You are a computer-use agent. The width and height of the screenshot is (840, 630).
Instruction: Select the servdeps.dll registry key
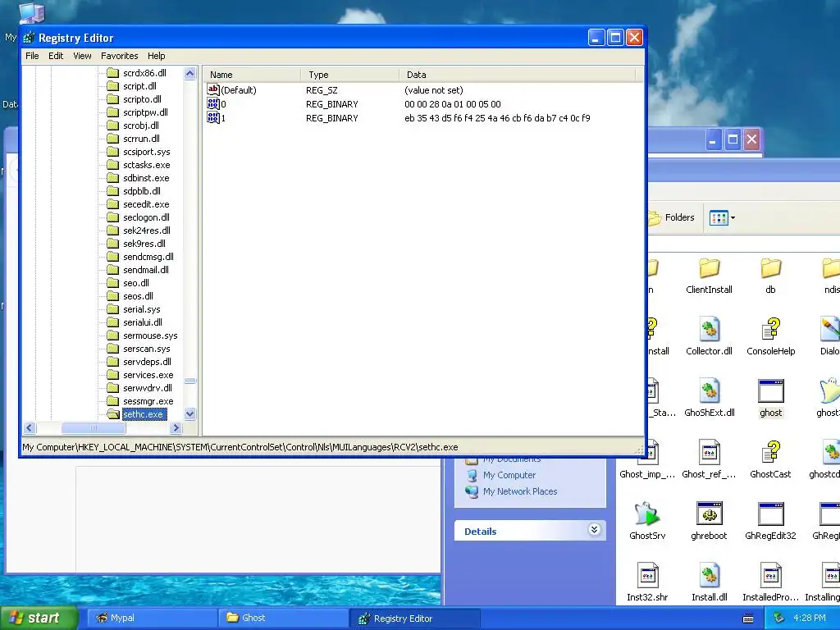pyautogui.click(x=148, y=362)
